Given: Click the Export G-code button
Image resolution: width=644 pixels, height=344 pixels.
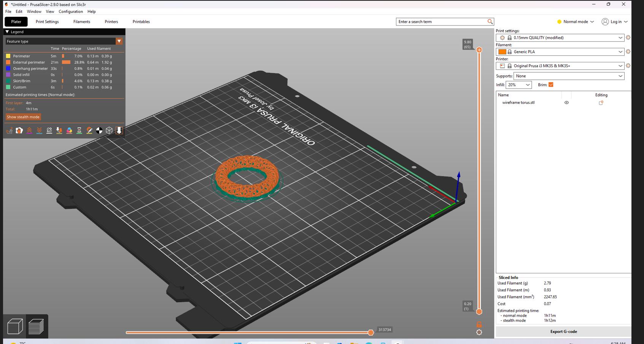Looking at the screenshot, I should tap(563, 331).
